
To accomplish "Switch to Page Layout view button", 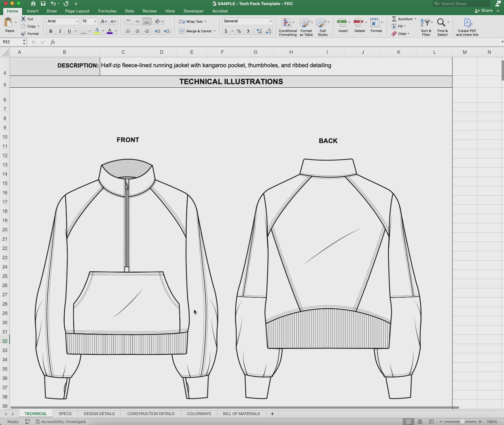I will click(420, 421).
